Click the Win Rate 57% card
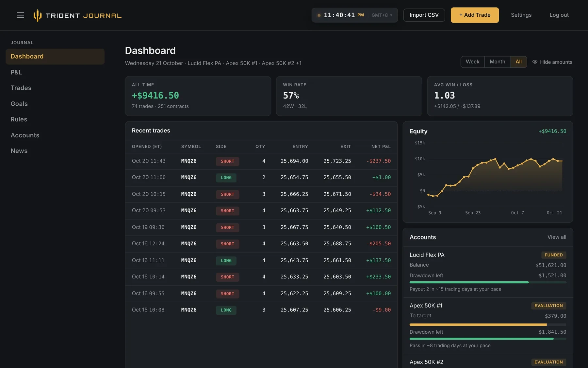Image resolution: width=588 pixels, height=368 pixels. (349, 96)
